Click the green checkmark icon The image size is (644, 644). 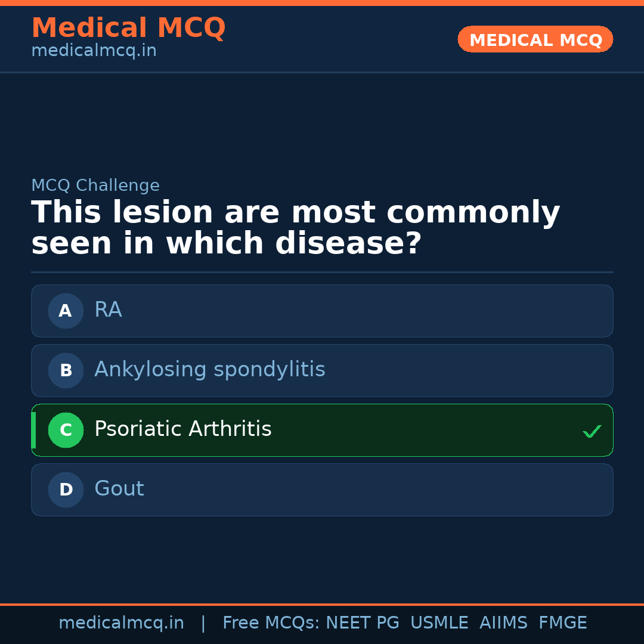(x=592, y=431)
